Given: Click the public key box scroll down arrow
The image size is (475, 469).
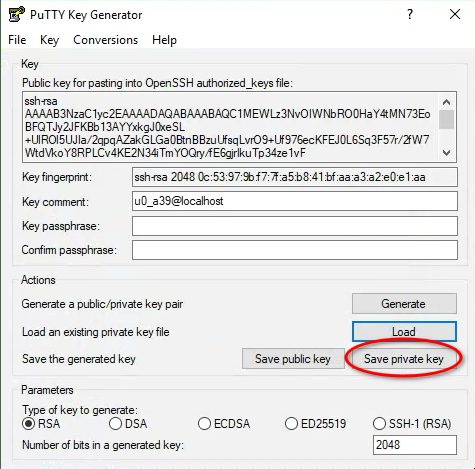Looking at the screenshot, I should tap(446, 153).
